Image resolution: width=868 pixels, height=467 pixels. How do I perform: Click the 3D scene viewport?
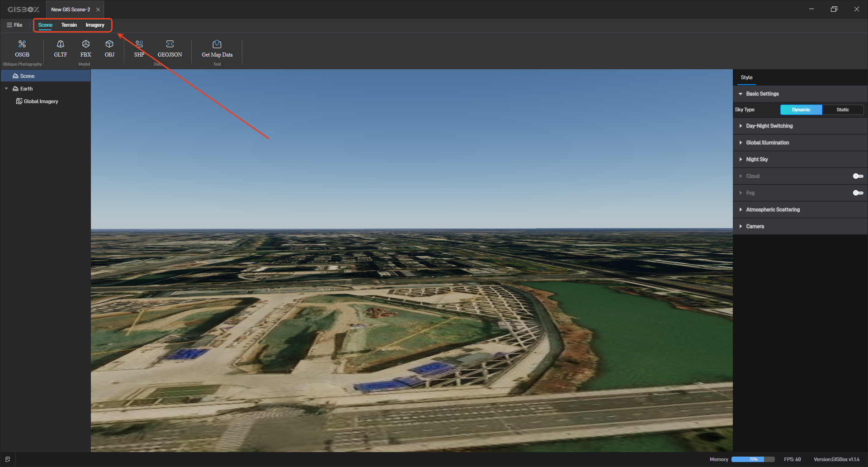coord(411,261)
